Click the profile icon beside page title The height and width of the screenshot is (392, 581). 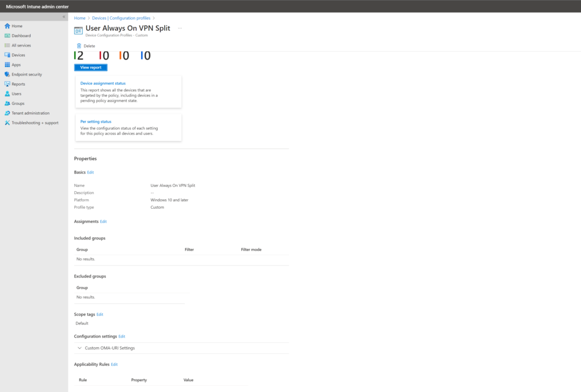(x=78, y=31)
